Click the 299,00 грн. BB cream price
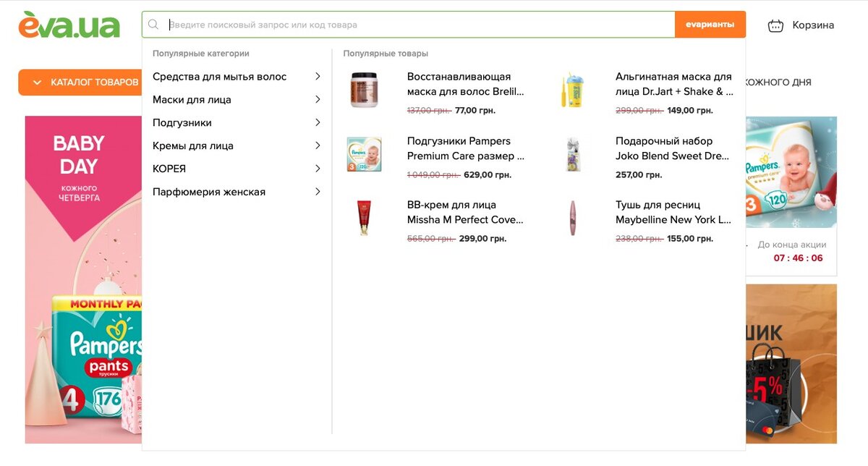Viewport: 868px width, 466px height. pyautogui.click(x=482, y=239)
